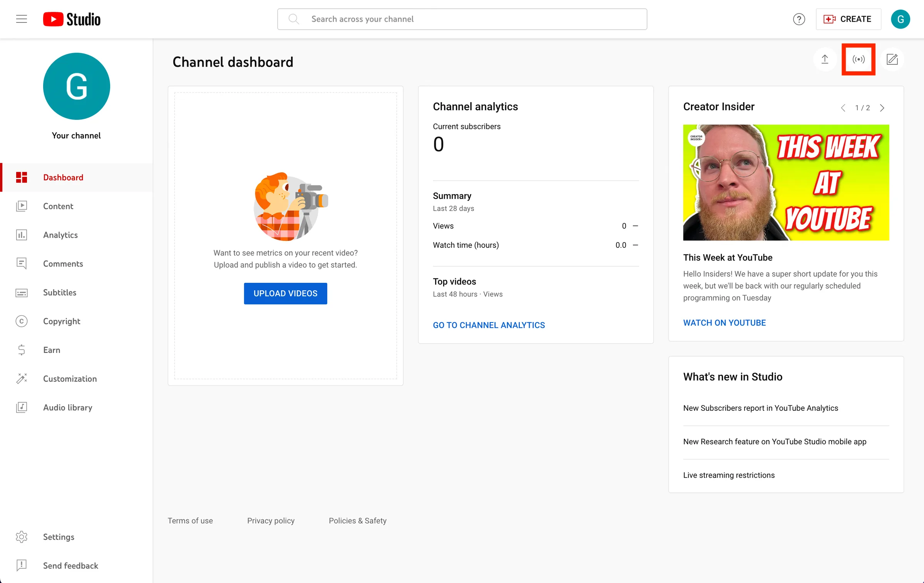Click Policies & Safety footer link
This screenshot has height=583, width=924.
click(357, 521)
